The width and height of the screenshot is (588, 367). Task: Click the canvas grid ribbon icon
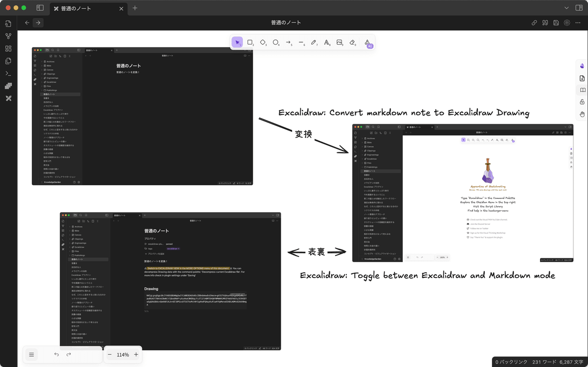point(8,49)
